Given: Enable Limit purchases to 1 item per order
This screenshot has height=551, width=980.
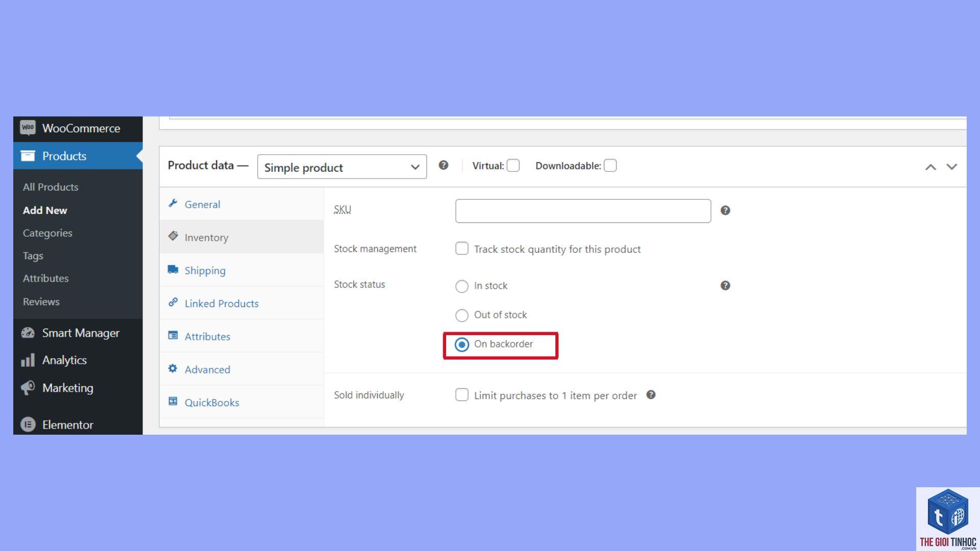Looking at the screenshot, I should [462, 395].
